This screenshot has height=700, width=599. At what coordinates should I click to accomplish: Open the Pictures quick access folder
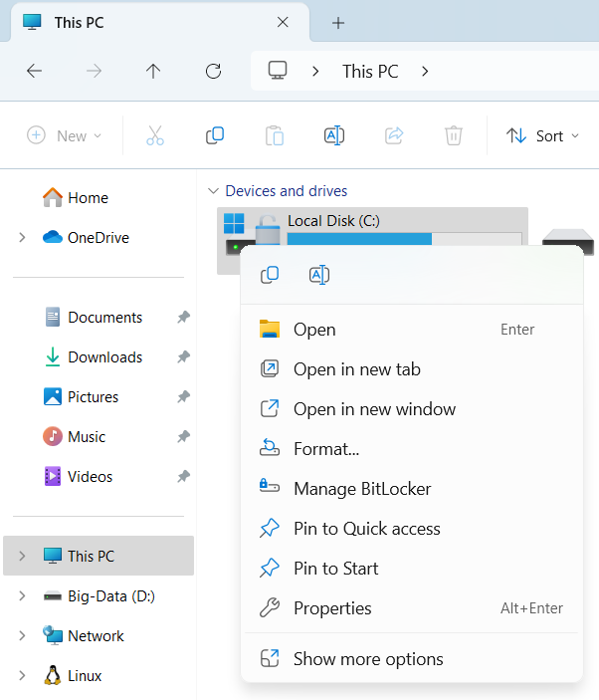81,397
